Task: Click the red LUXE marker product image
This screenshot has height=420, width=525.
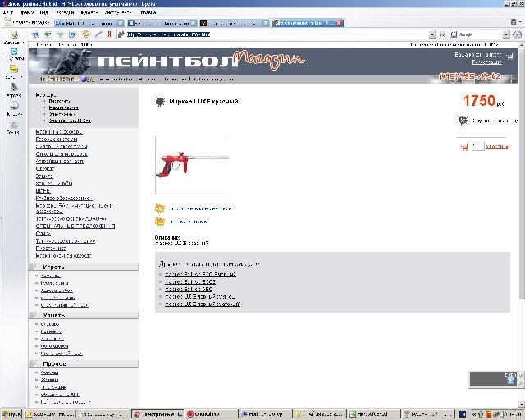Action: tap(193, 165)
